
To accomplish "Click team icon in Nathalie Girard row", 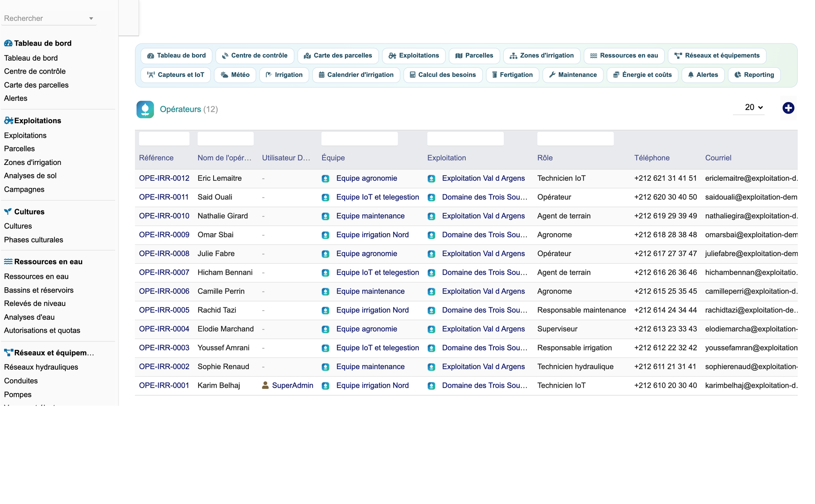I will 325,216.
